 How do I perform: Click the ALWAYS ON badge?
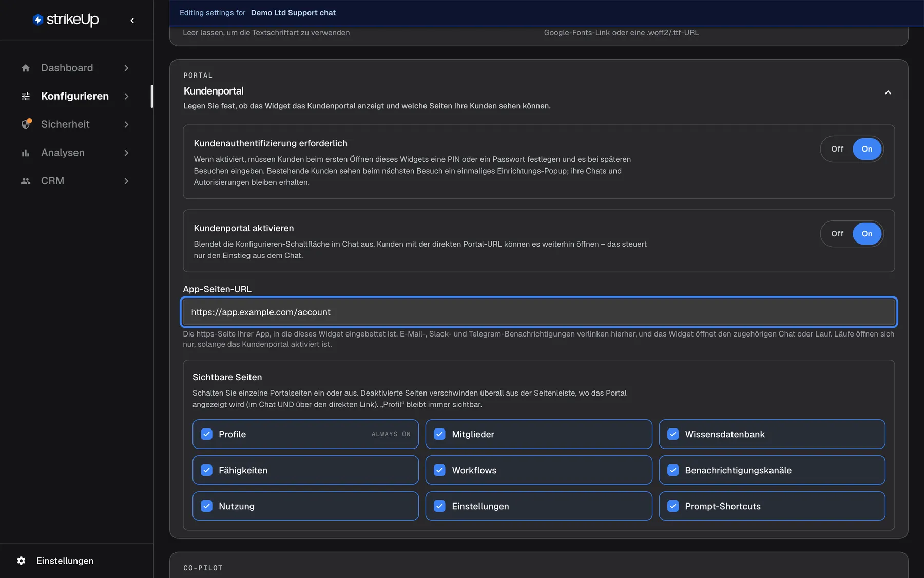(391, 434)
